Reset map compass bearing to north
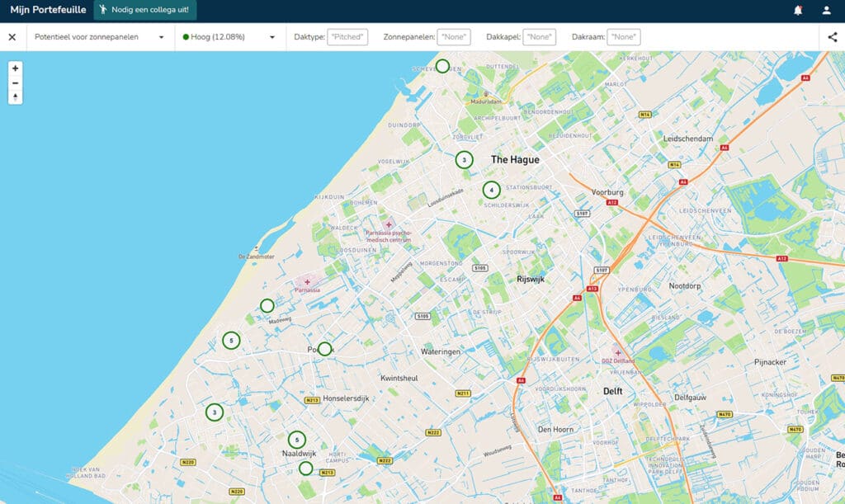Viewport: 845px width, 504px height. 15,97
